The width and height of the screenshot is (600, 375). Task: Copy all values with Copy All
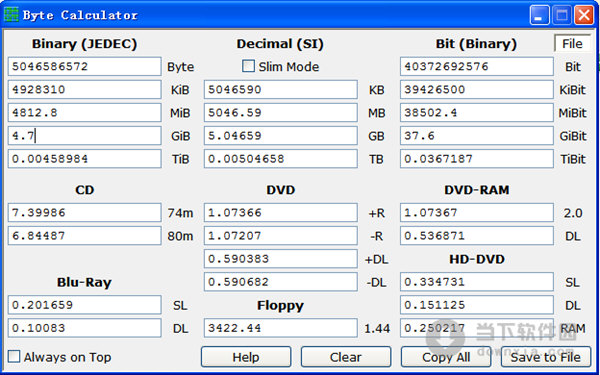click(446, 357)
